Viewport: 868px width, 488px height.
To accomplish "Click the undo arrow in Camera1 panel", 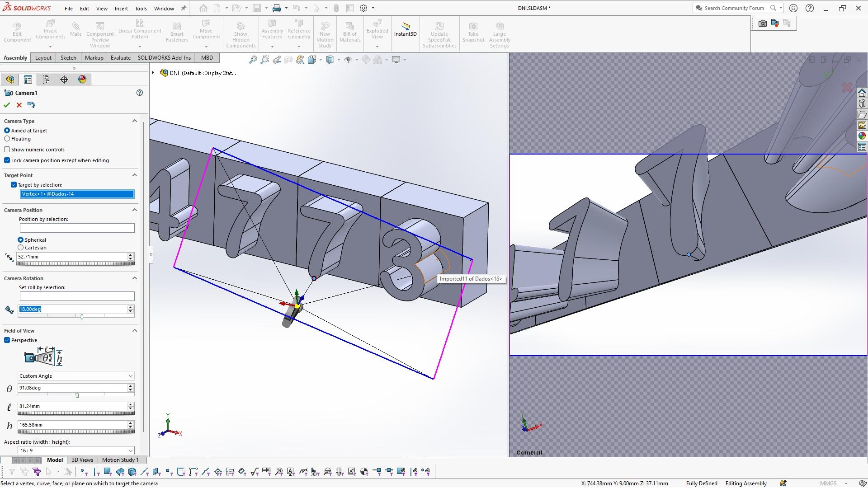I will (31, 105).
